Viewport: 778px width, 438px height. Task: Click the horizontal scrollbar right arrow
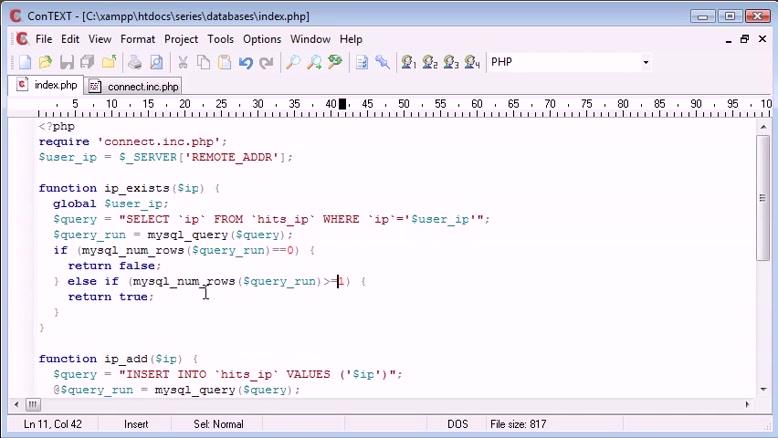747,404
